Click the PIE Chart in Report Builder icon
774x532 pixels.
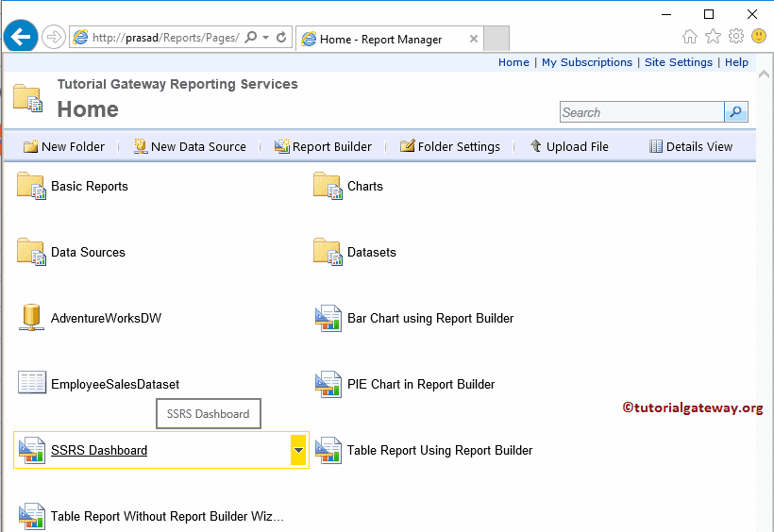click(x=328, y=385)
